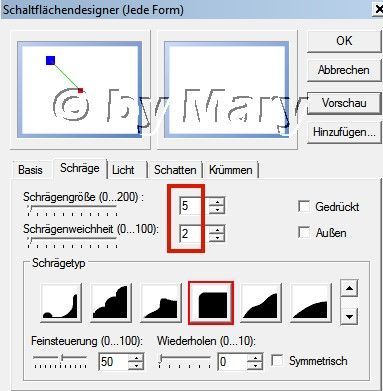Decrease Wiederholen value with down arrow
The width and height of the screenshot is (383, 391).
pos(255,366)
